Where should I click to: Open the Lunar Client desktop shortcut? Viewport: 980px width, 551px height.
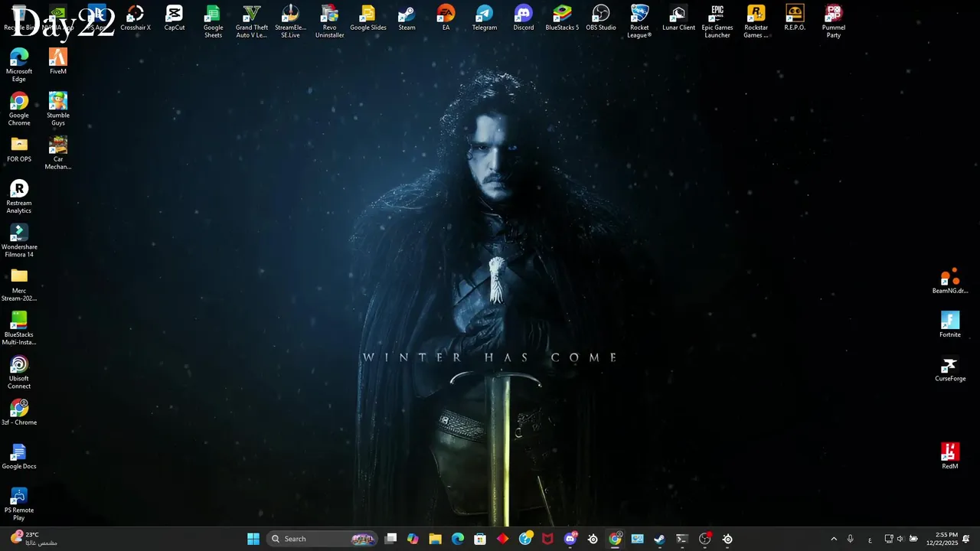point(678,18)
